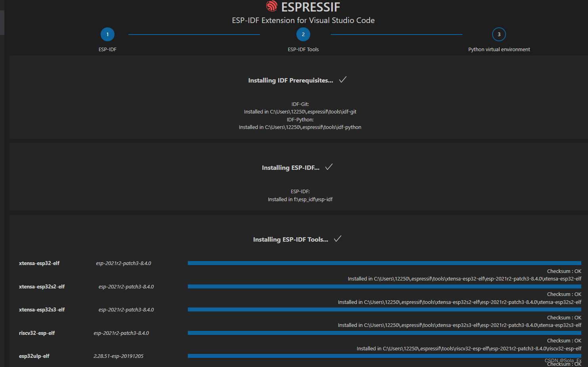Select the idf-git install path text

tap(300, 112)
